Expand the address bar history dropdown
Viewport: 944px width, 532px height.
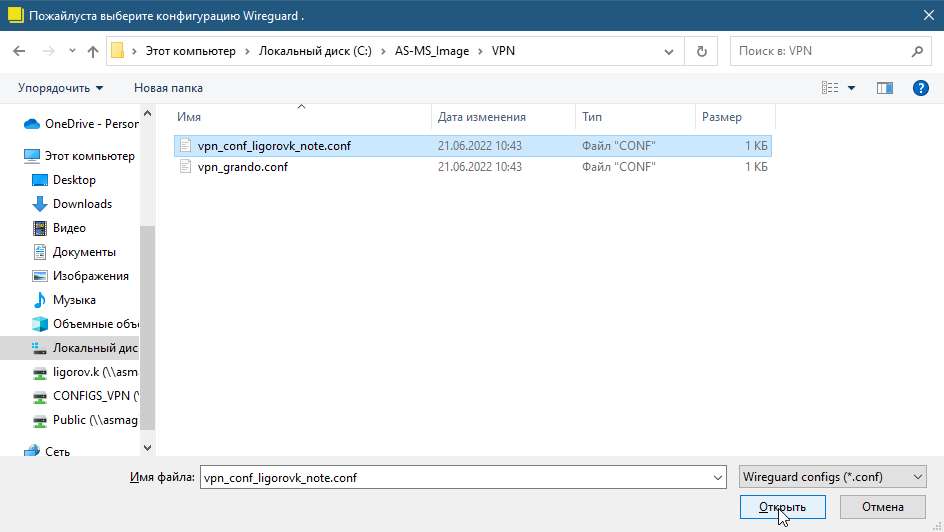click(x=668, y=52)
